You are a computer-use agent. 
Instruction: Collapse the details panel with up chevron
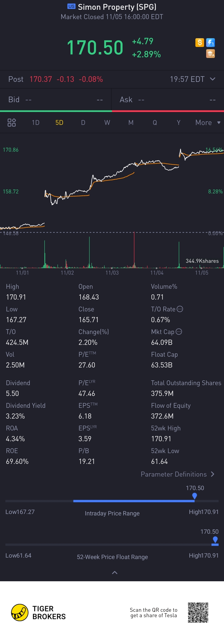point(115,573)
